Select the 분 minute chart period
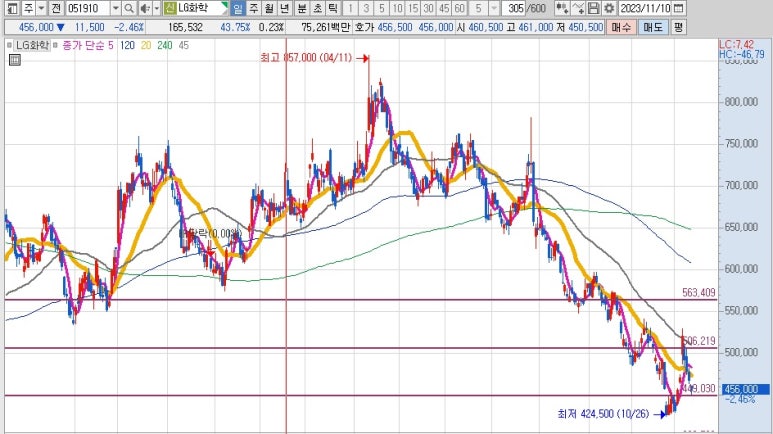 [302, 8]
